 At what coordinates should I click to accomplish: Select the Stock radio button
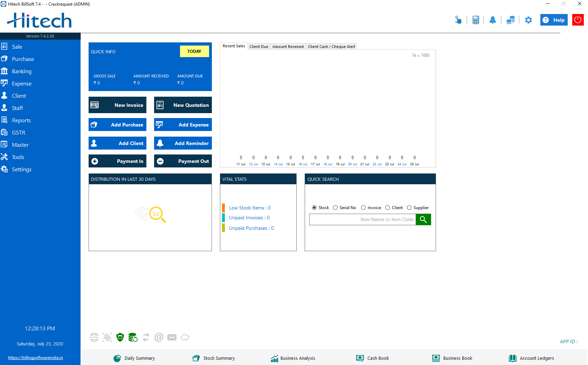(314, 208)
